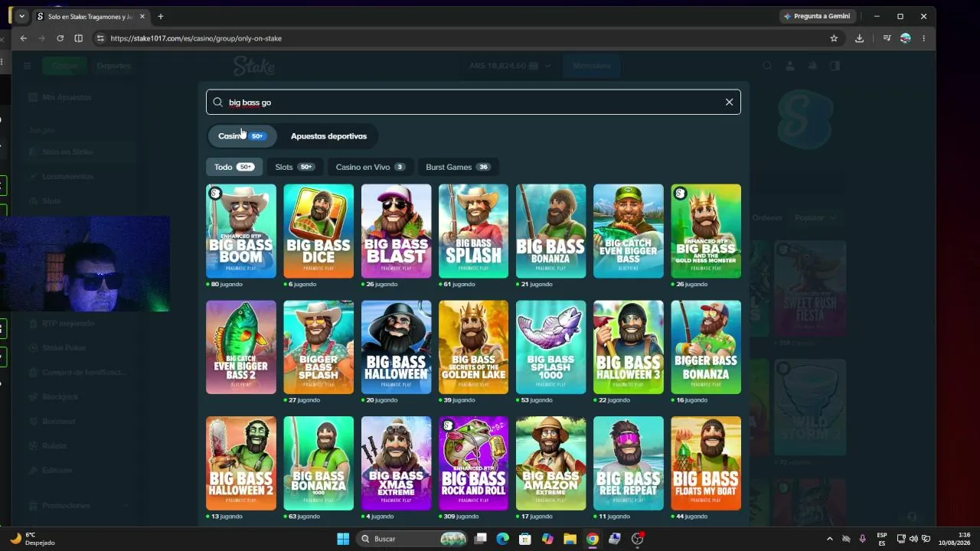The width and height of the screenshot is (980, 551).
Task: View site information icon in address bar
Action: (100, 38)
